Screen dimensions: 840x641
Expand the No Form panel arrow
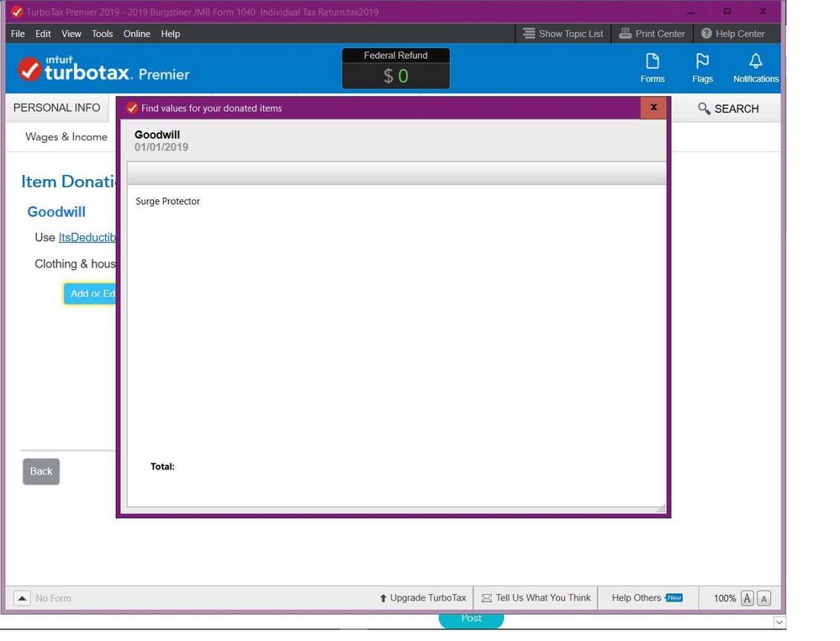tap(22, 597)
